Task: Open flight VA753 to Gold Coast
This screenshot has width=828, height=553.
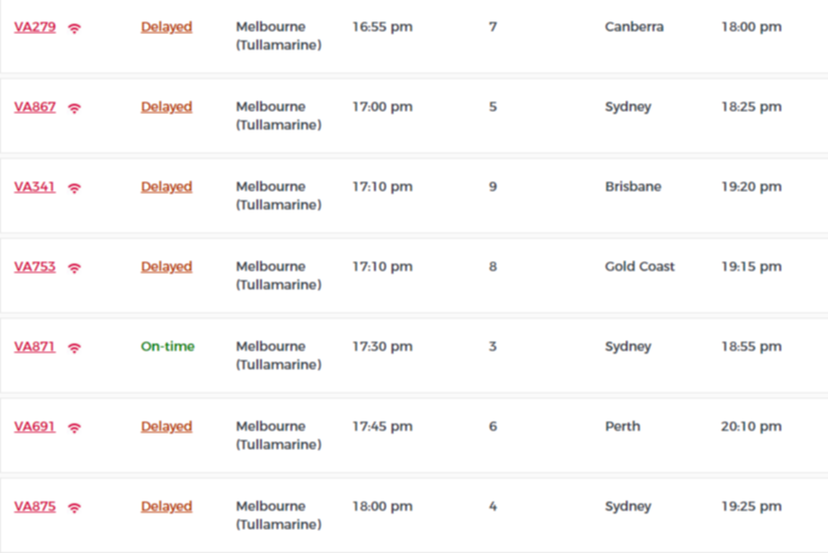Action: point(35,267)
